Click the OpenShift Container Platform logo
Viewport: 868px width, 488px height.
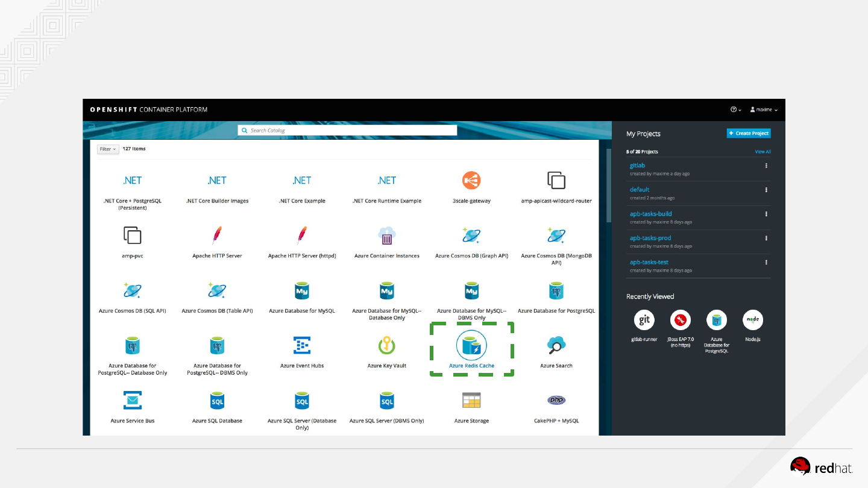[x=148, y=110]
